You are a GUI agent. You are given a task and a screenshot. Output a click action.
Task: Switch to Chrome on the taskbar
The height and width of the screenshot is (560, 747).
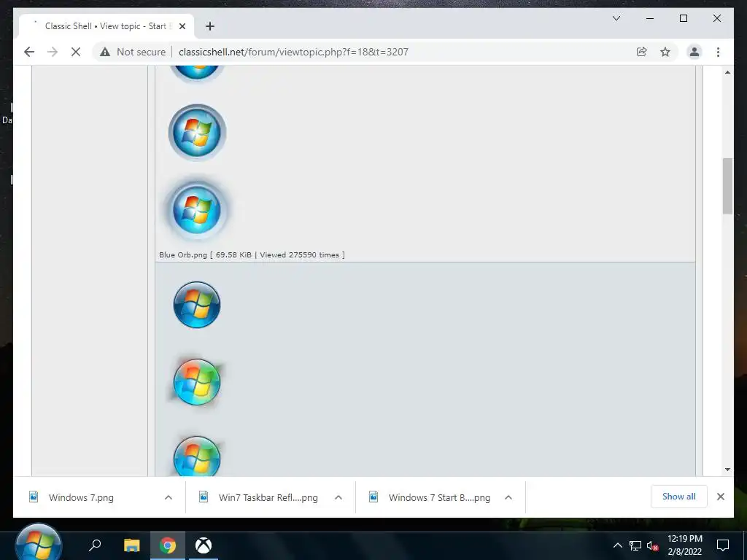[168, 545]
